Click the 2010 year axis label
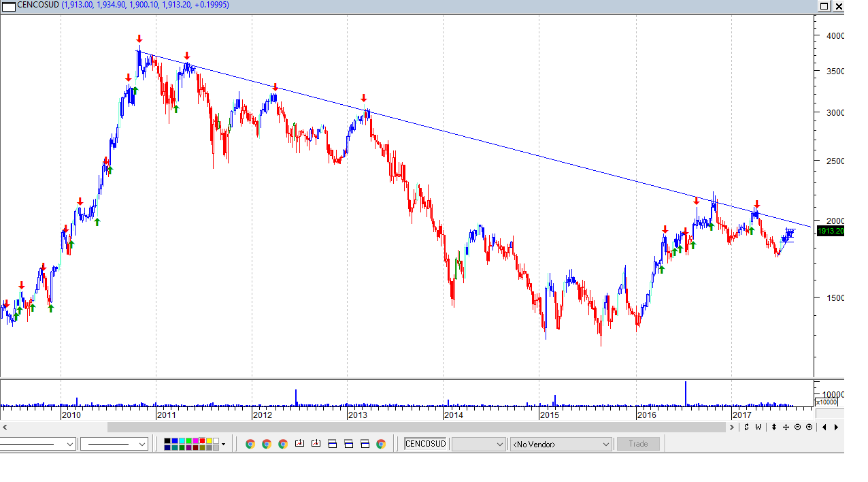 [71, 415]
